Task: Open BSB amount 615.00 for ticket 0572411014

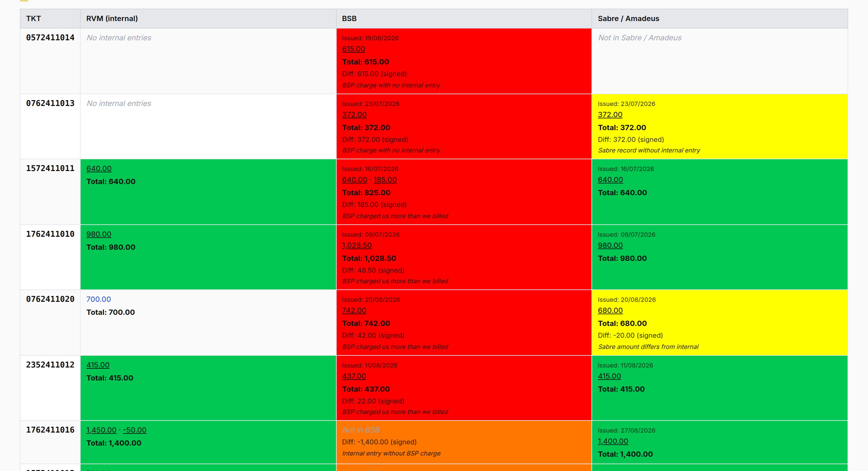Action: [353, 49]
